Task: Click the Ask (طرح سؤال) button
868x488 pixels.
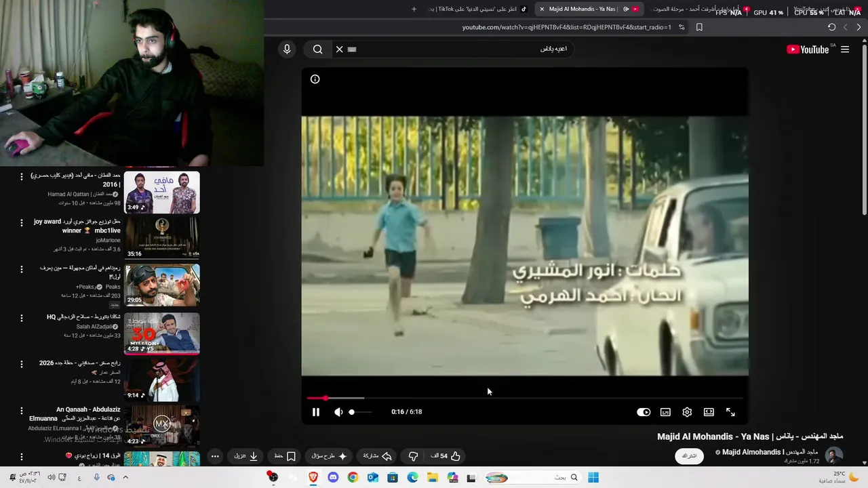Action: click(329, 456)
